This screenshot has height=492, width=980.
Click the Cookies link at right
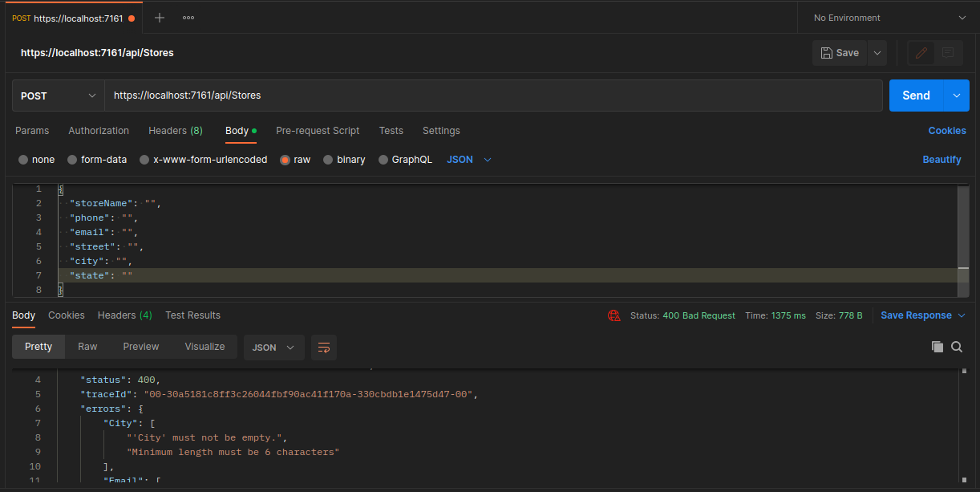(x=947, y=131)
